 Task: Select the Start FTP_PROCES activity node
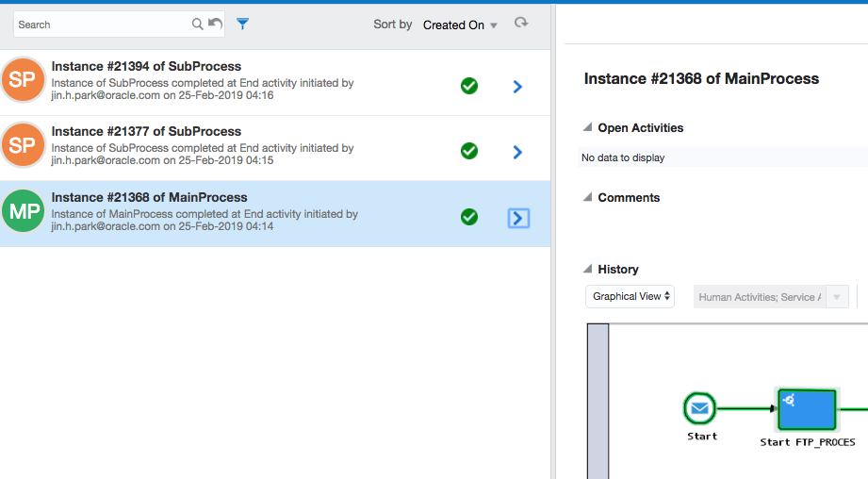click(x=807, y=409)
